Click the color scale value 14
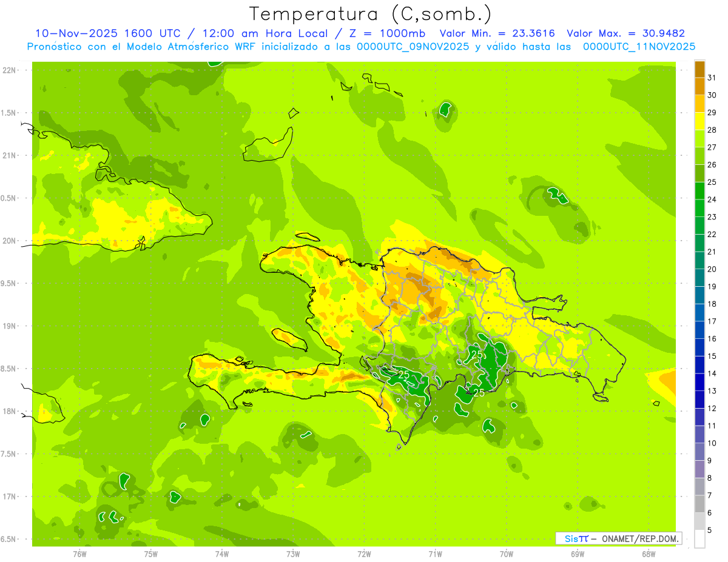This screenshot has width=728, height=562. point(712,373)
